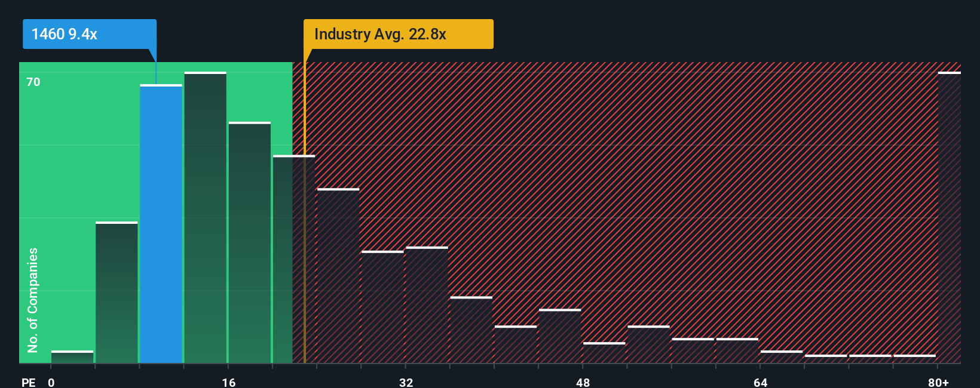Select the rightmost 80+ histogram bar
This screenshot has height=388, width=980.
tap(950, 217)
